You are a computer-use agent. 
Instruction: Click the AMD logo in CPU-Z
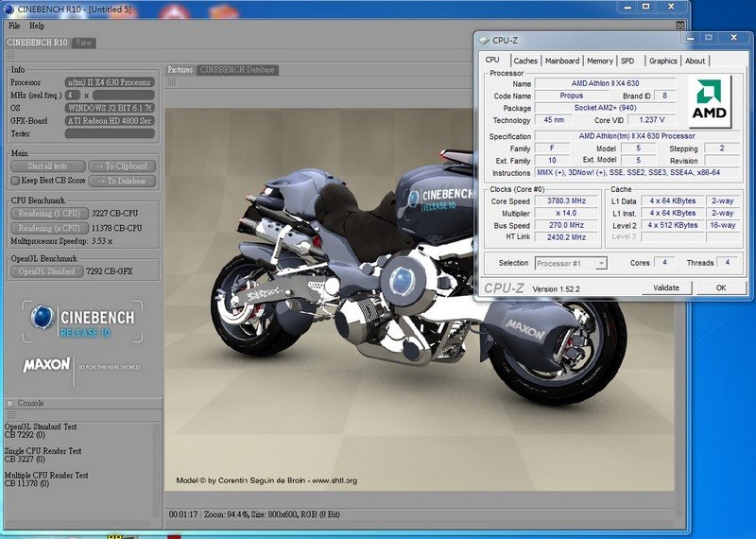[x=710, y=101]
